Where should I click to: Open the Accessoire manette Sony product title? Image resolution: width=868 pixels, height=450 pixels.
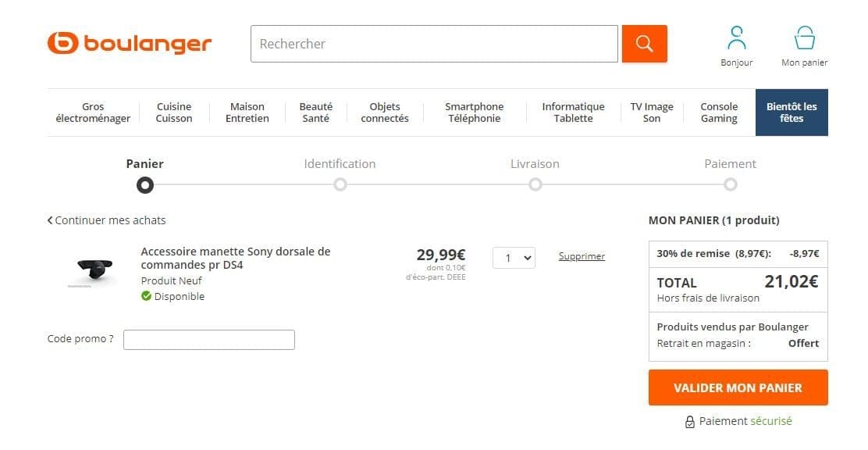pos(236,259)
